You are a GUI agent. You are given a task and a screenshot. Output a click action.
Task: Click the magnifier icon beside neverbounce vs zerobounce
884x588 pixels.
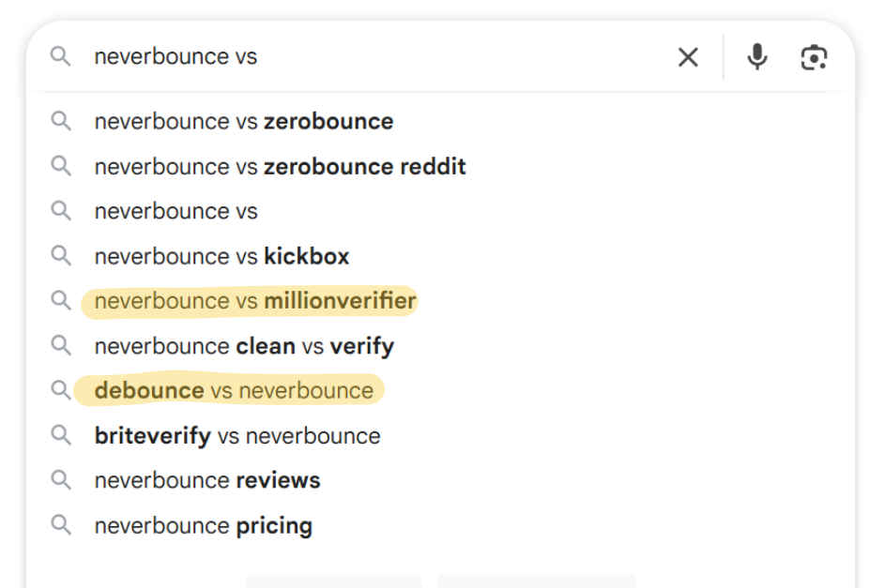tap(61, 121)
